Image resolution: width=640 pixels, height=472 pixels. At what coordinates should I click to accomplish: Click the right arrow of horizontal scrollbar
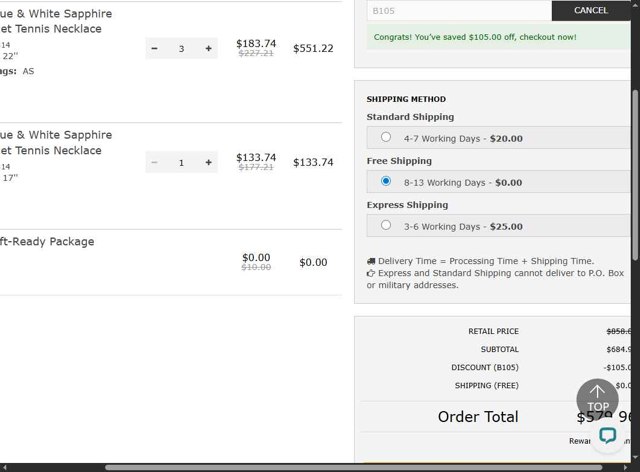[625, 468]
